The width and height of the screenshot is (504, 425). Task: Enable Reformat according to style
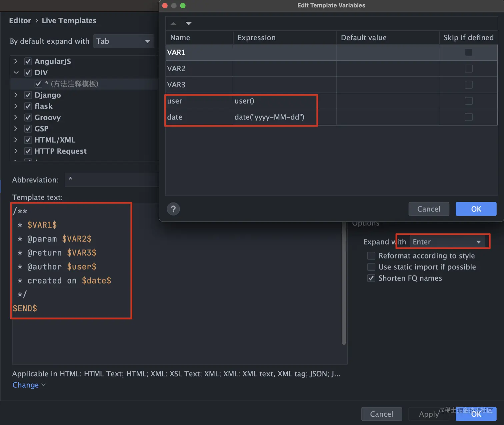tap(371, 256)
